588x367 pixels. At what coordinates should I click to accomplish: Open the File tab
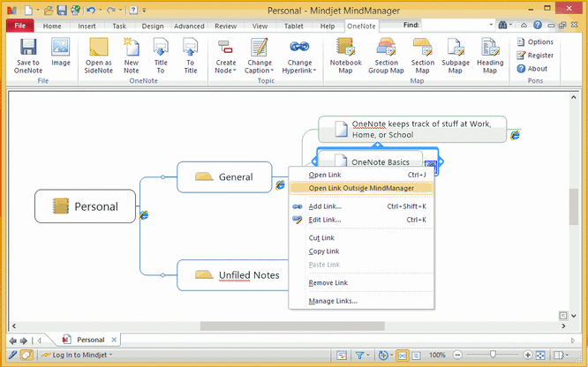click(20, 26)
